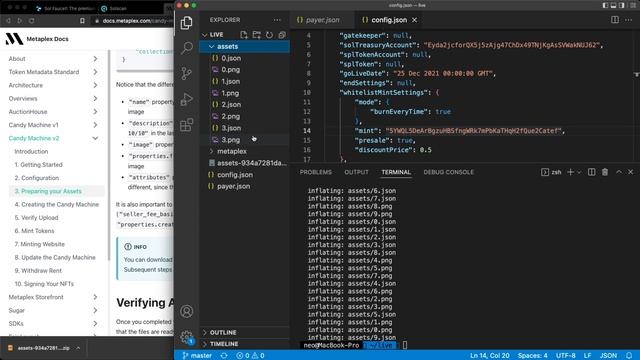Click Ln 14, Col 20 in status bar
This screenshot has width=640, height=360.
click(489, 356)
